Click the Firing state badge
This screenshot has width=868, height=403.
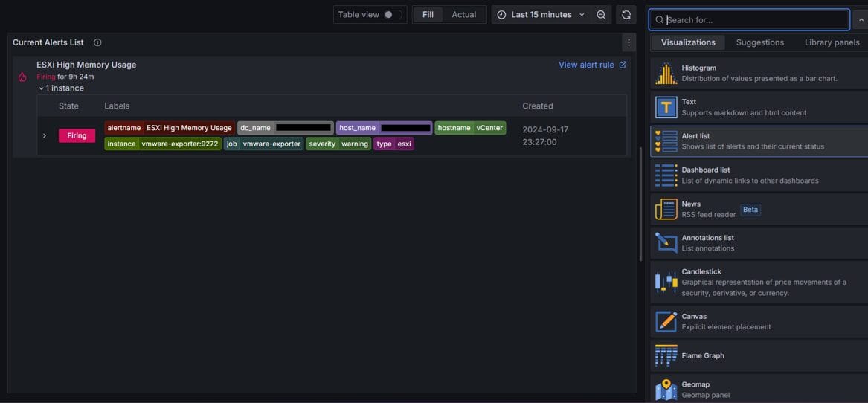77,135
